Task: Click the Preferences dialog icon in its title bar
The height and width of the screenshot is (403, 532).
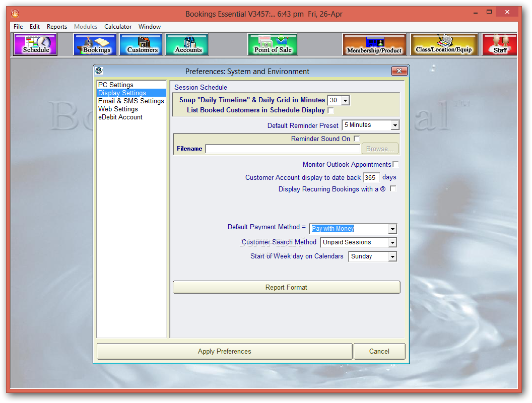Action: tap(99, 71)
